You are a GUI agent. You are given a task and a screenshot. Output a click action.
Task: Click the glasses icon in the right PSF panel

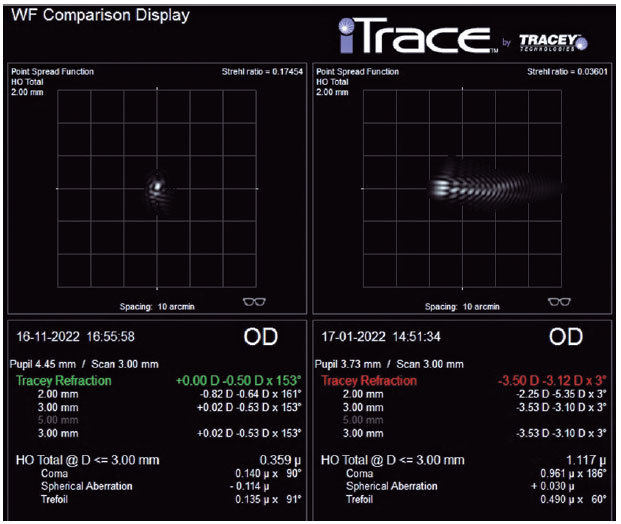coord(559,302)
